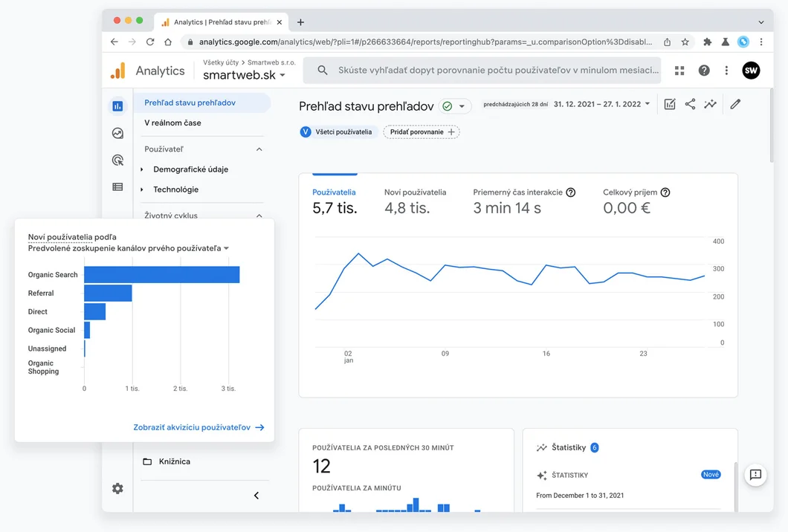Screen dimensions: 788x532
Task: Click the Analytics browser tab
Action: (222, 22)
